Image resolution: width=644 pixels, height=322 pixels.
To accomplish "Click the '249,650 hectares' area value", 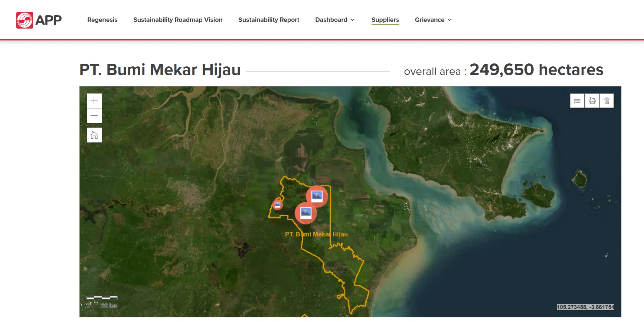I will click(537, 70).
